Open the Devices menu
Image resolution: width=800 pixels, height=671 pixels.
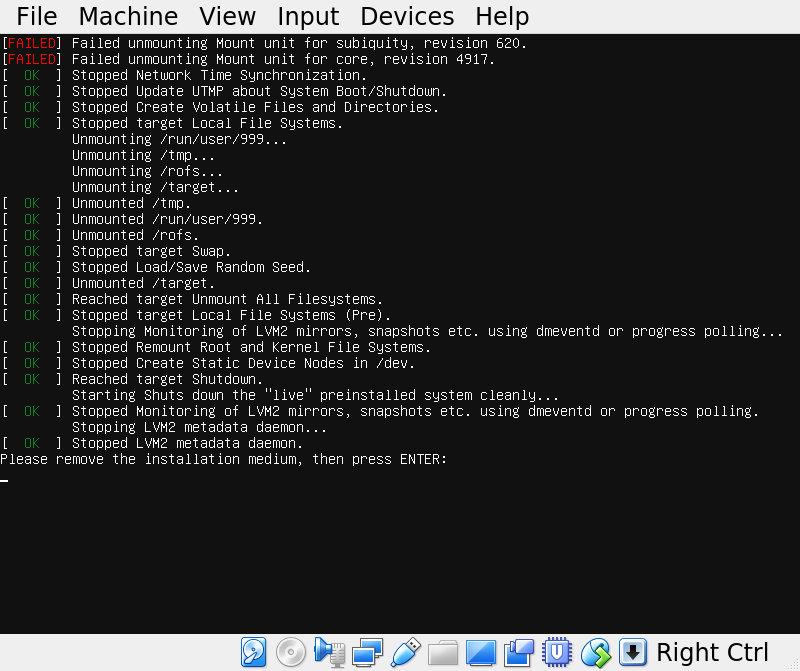(407, 17)
